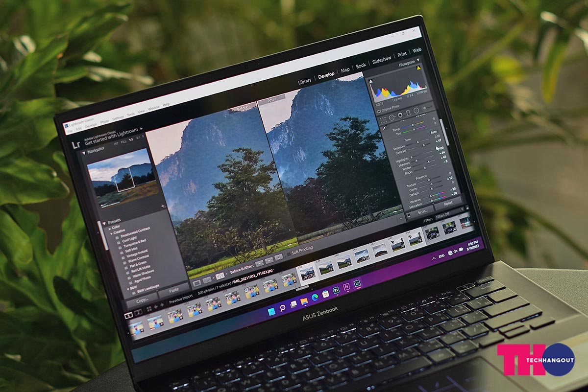
Task: Open the Filters Off dropdown
Action: tap(450, 213)
